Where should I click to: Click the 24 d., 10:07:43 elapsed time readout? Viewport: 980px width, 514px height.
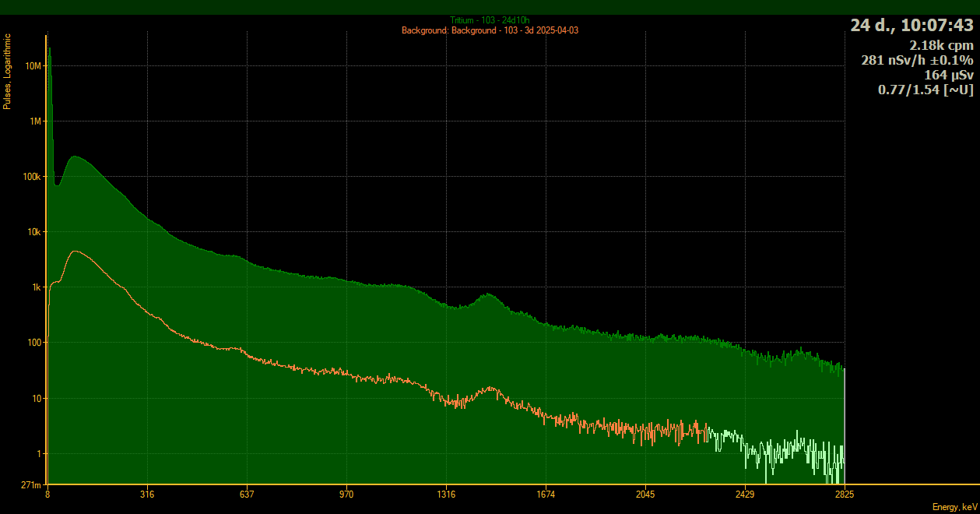[911, 25]
